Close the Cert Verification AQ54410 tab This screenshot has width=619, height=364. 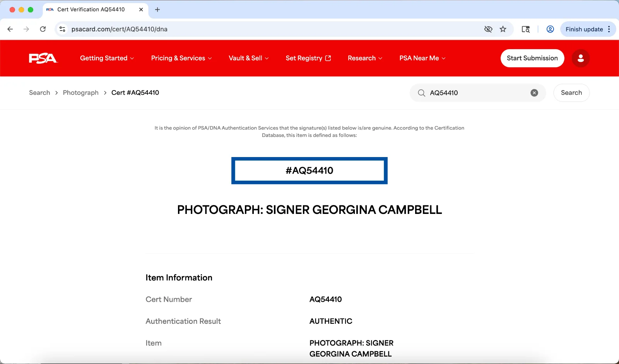(x=141, y=10)
